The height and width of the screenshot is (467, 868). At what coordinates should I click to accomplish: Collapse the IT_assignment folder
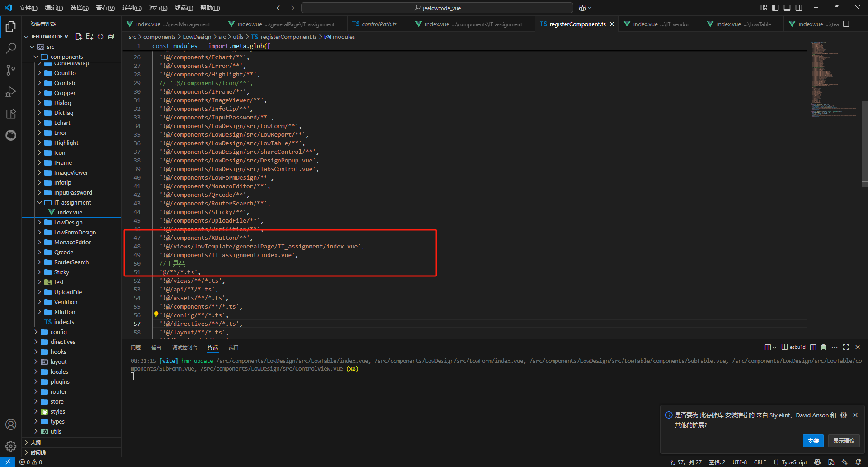pos(71,202)
